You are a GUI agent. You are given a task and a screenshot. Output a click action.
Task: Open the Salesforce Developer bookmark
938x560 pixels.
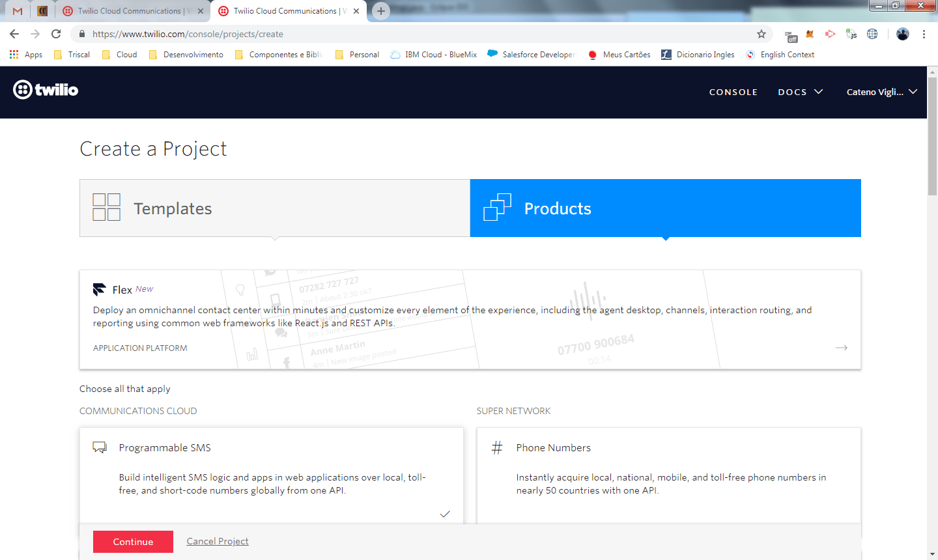[531, 55]
